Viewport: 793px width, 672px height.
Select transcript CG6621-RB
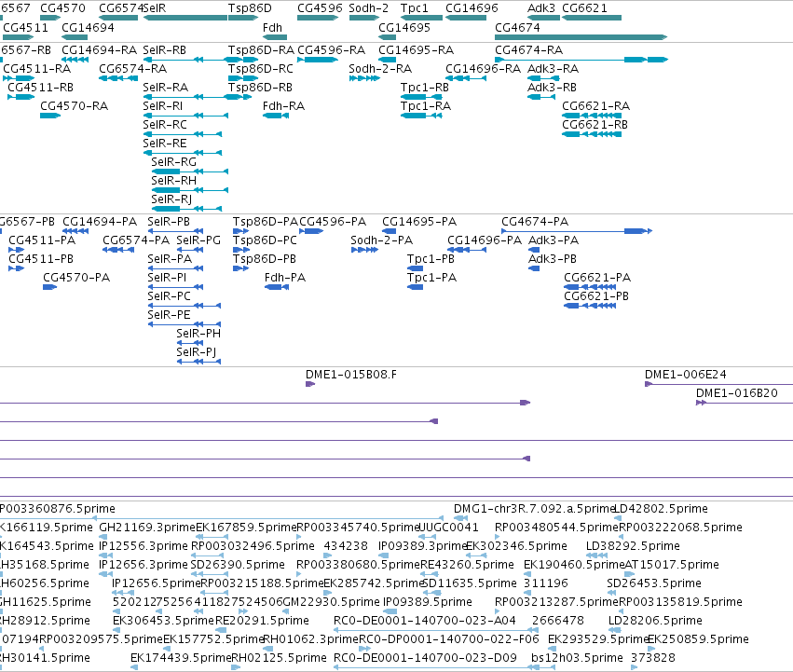tap(595, 125)
